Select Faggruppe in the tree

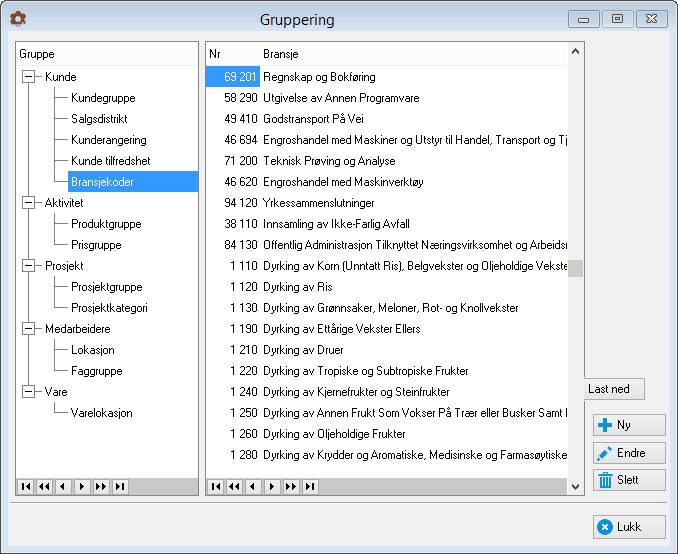[x=96, y=371]
